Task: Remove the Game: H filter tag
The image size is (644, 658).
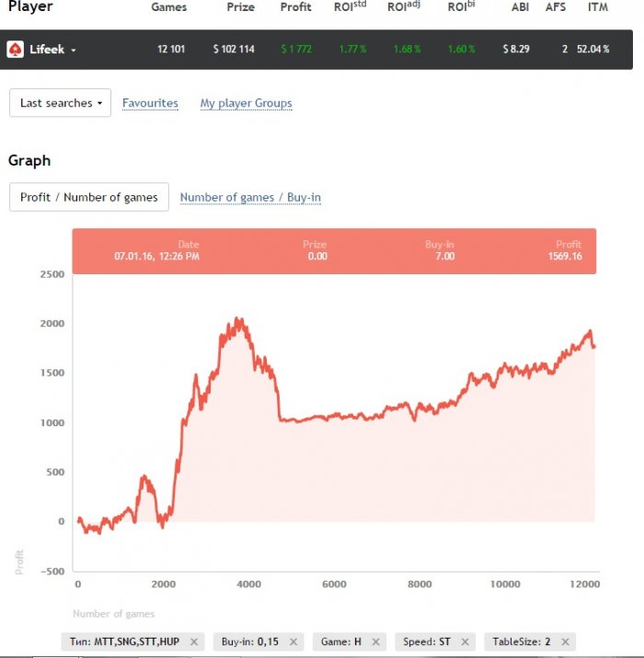Action: (376, 642)
